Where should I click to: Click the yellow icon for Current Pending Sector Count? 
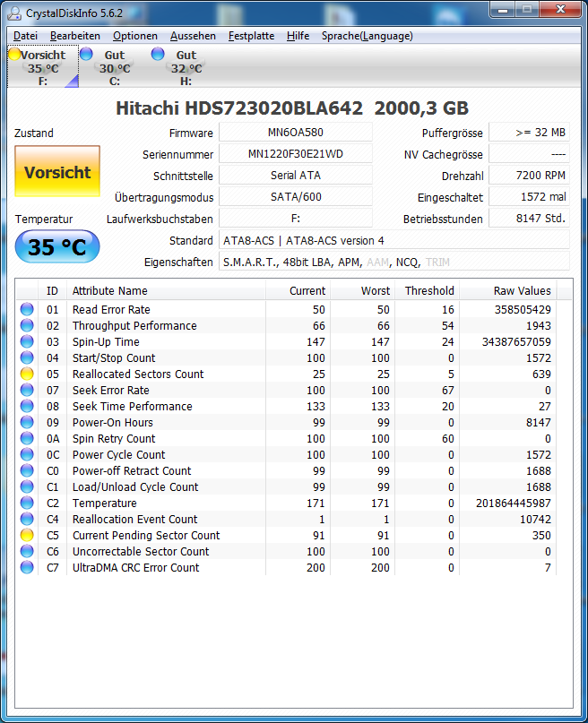(x=27, y=535)
